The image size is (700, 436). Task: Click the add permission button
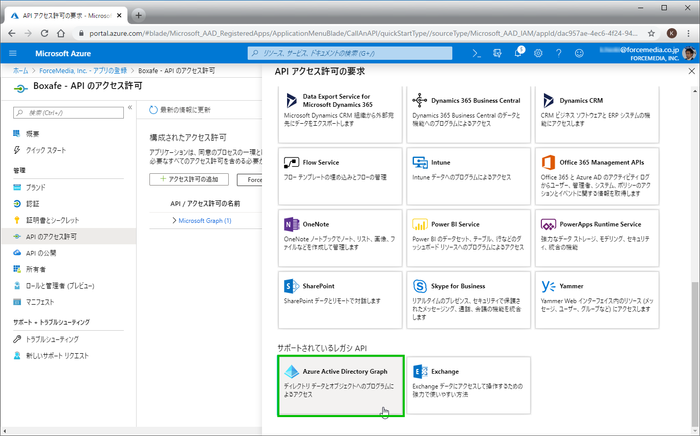189,179
